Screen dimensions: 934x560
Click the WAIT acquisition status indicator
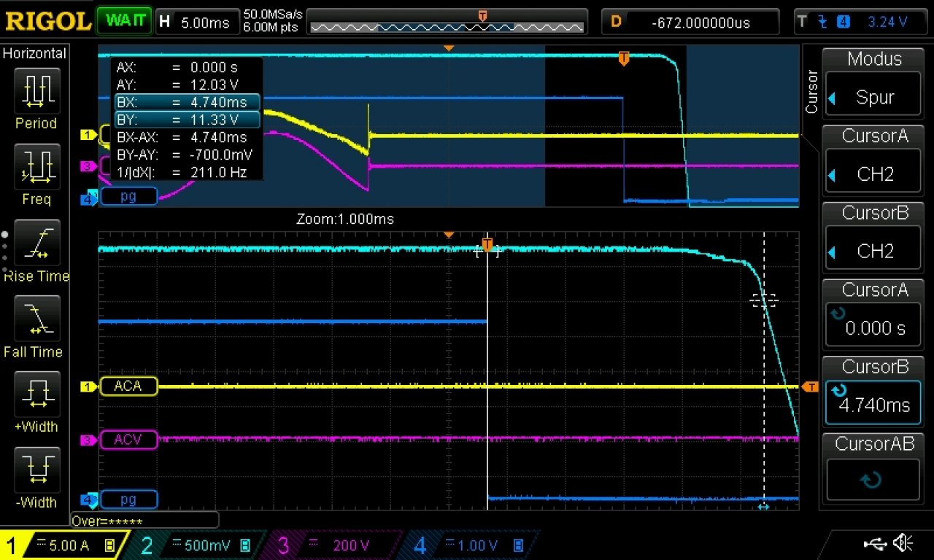(125, 20)
